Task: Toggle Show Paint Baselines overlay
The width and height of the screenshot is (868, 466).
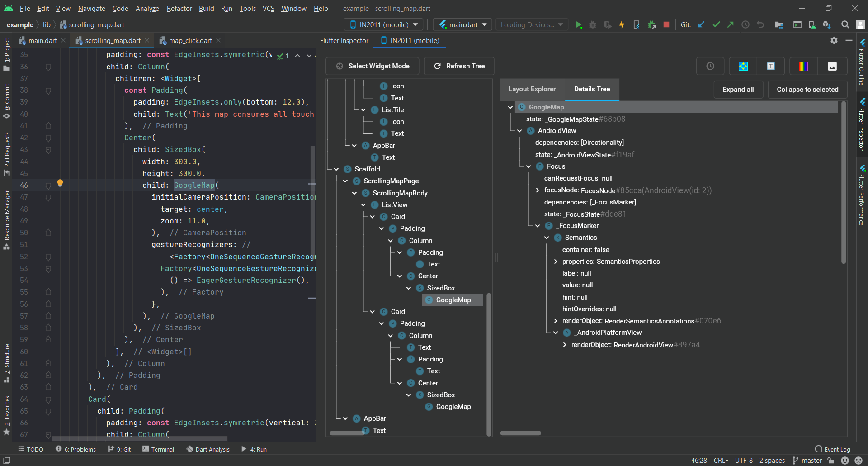Action: point(771,66)
